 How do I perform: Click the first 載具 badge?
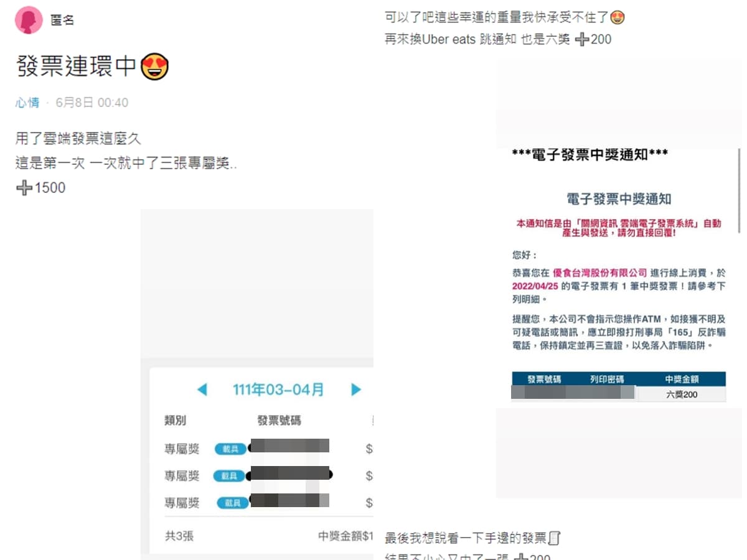point(231,449)
